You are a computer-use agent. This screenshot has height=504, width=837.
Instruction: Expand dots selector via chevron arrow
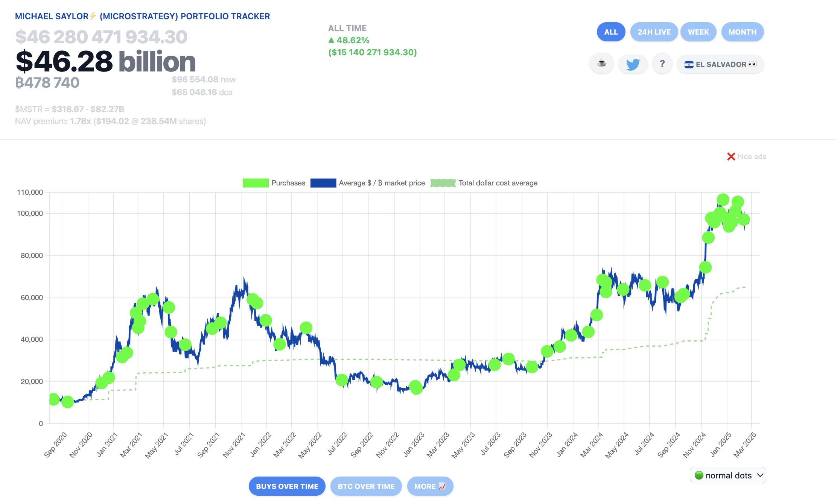(x=760, y=475)
